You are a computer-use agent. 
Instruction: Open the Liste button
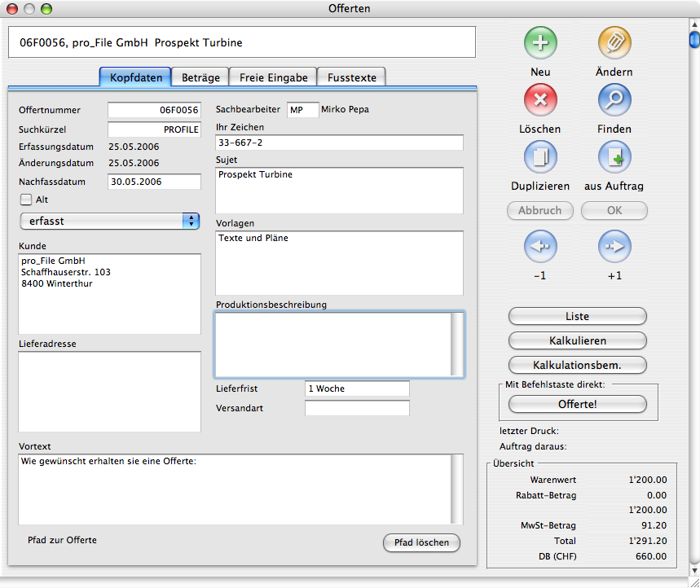577,316
